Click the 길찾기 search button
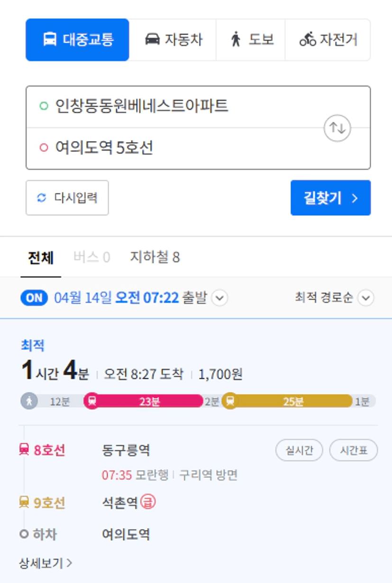The width and height of the screenshot is (392, 583). [x=330, y=198]
